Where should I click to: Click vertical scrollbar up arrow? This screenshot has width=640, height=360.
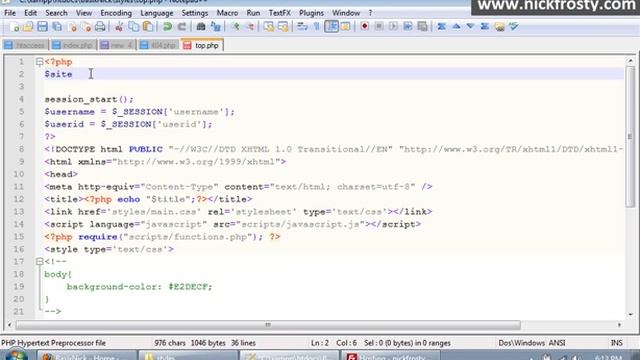(631, 61)
